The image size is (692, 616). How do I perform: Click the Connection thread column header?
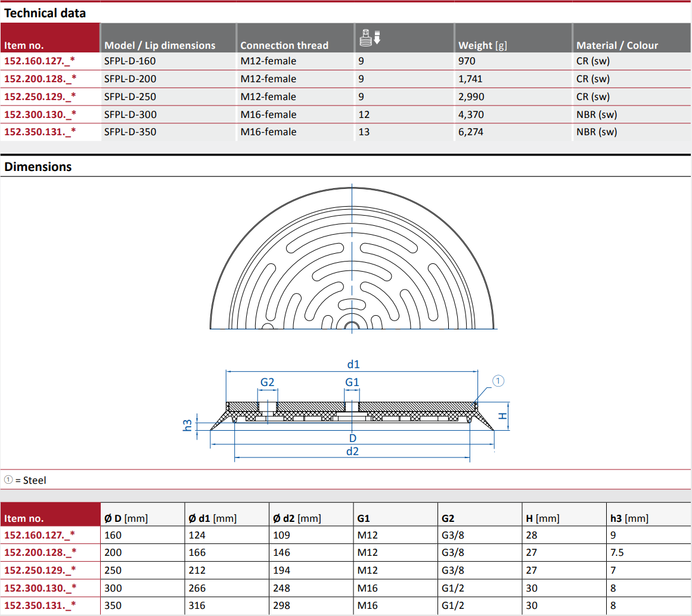click(x=284, y=45)
